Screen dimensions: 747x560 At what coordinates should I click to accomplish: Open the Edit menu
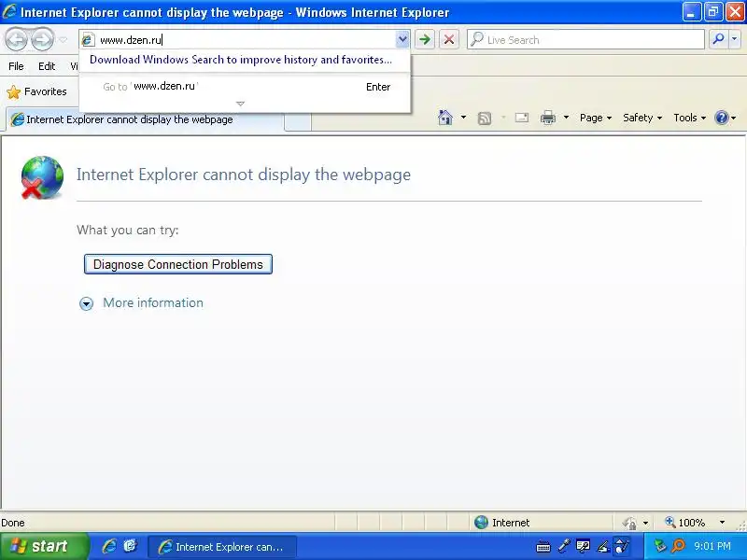click(47, 66)
